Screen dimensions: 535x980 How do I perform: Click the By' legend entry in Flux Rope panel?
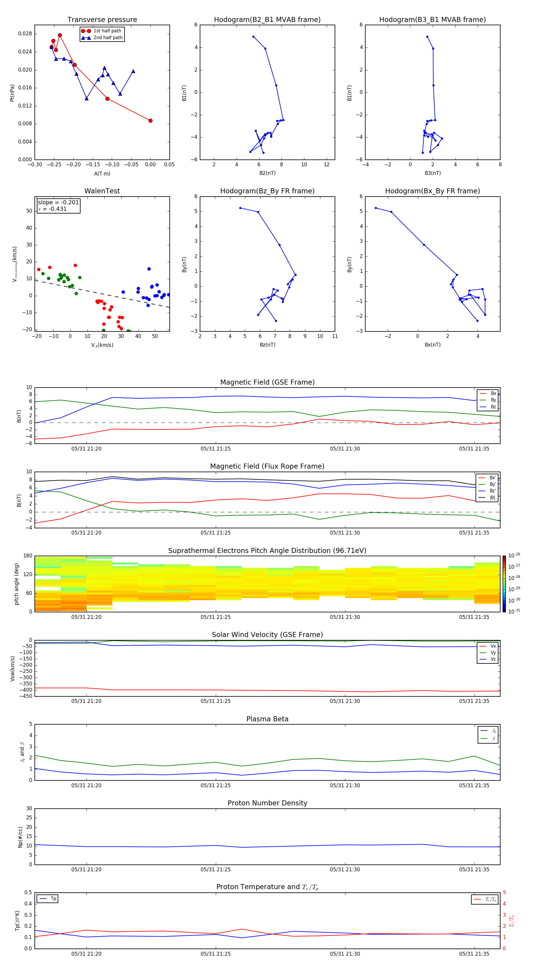click(487, 484)
